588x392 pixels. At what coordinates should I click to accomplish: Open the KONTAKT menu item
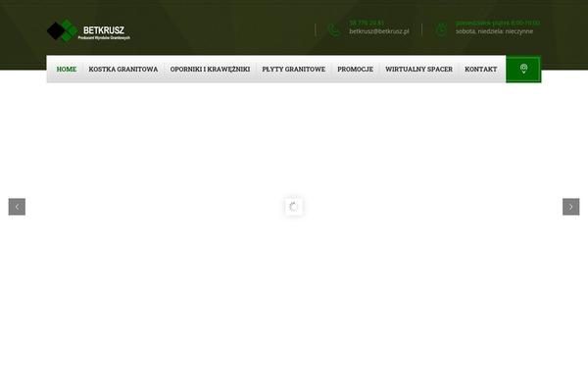point(481,69)
